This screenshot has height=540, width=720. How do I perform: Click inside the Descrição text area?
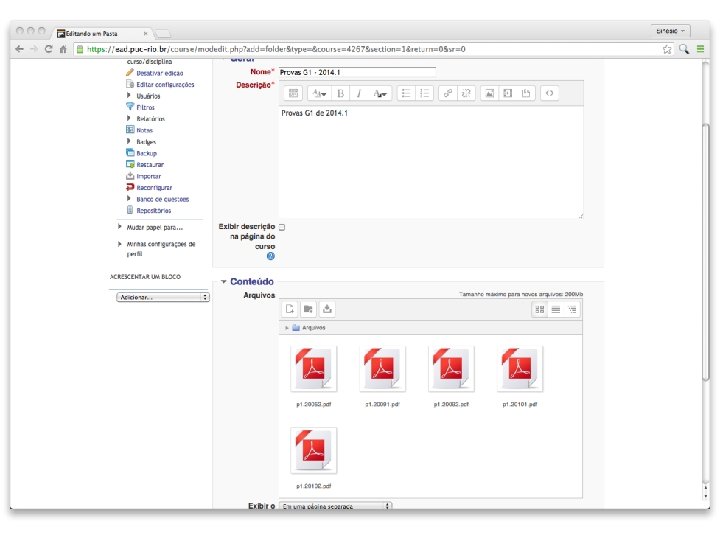tap(431, 163)
